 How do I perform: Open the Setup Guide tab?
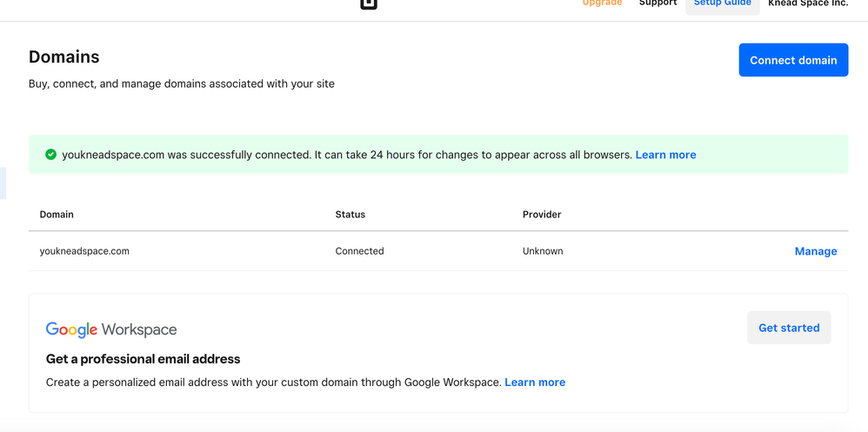click(x=722, y=4)
